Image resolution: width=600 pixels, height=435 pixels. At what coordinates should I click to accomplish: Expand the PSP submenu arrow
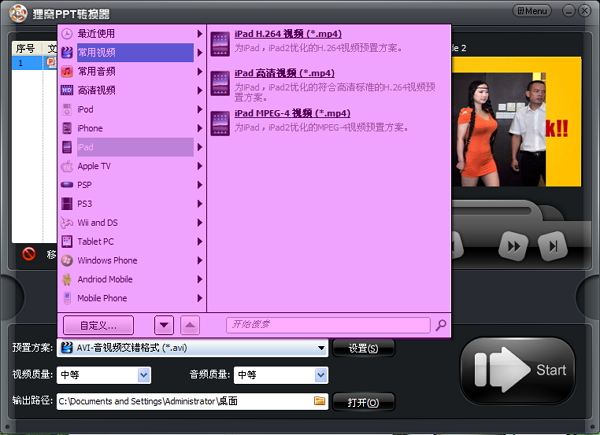(x=199, y=185)
